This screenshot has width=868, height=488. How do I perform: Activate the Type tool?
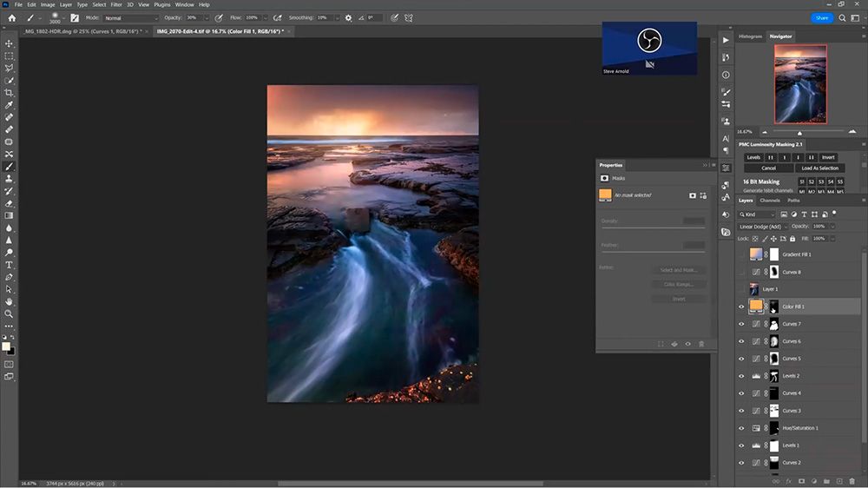tap(10, 264)
